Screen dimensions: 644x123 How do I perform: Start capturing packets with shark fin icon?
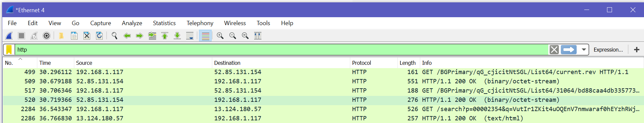point(9,36)
